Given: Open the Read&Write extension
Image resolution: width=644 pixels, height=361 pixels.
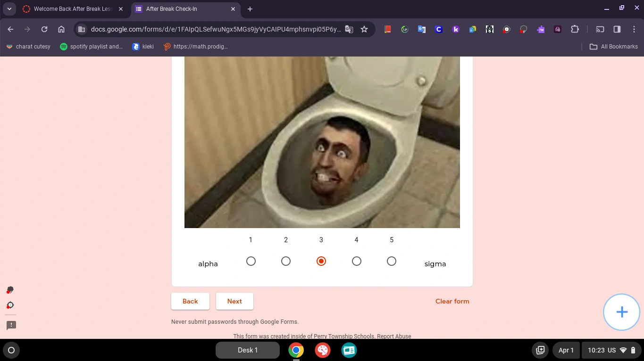Looking at the screenshot, I should 541,29.
